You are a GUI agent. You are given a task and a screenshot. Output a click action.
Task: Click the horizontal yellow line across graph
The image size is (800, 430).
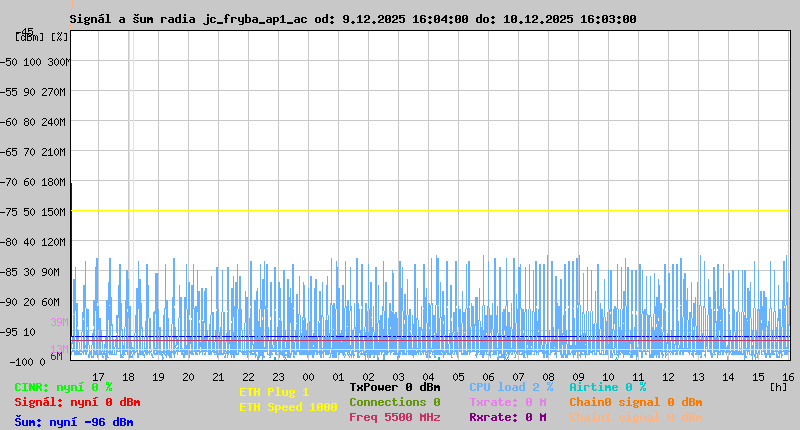(x=430, y=211)
